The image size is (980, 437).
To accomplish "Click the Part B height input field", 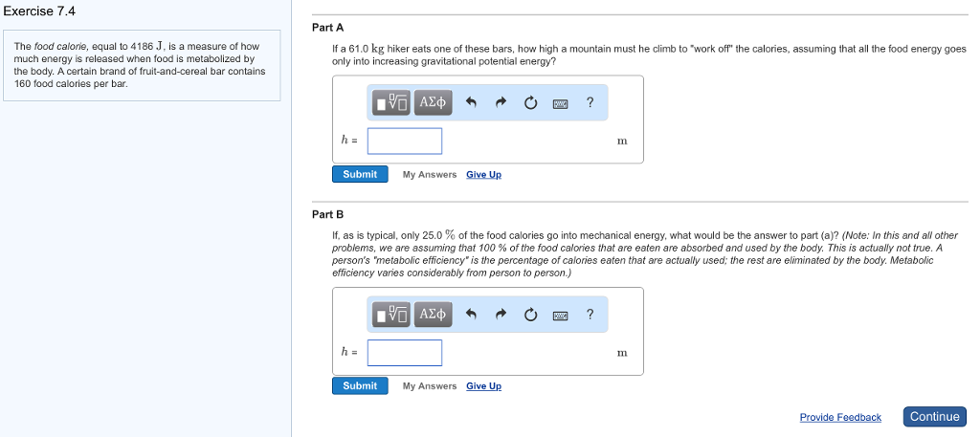I will coord(405,353).
